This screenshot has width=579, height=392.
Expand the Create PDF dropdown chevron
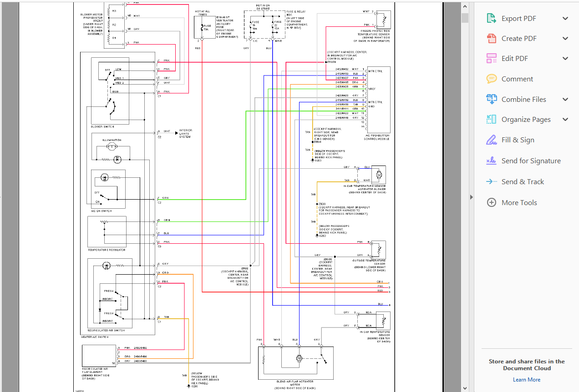[565, 38]
